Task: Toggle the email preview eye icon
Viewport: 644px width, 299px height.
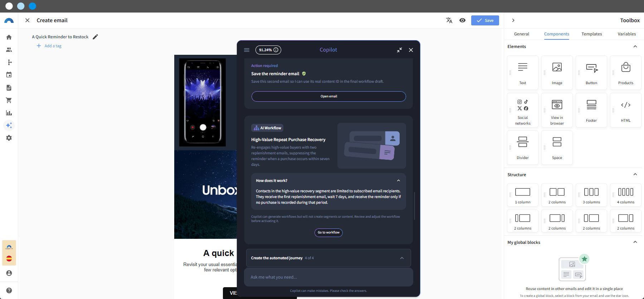Action: pyautogui.click(x=463, y=20)
